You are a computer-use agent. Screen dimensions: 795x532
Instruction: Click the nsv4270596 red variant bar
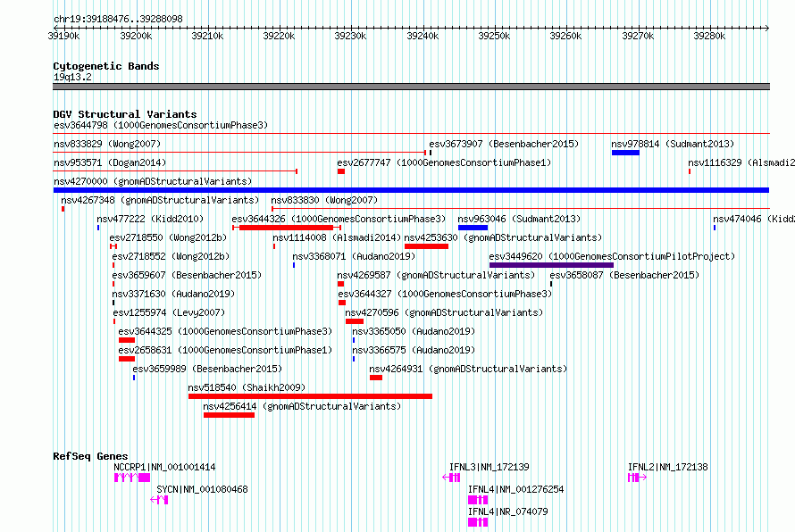[x=355, y=321]
